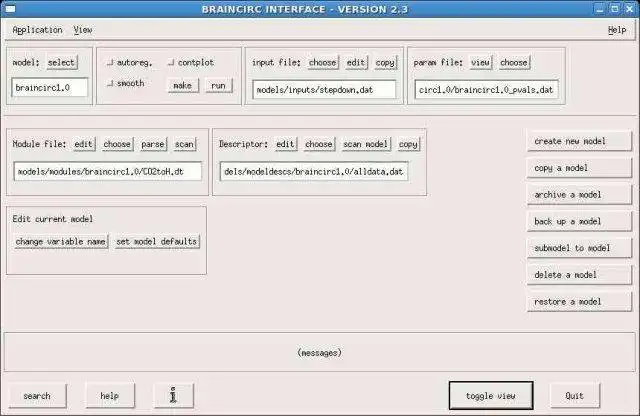Click the info 'i' icon button
This screenshot has height=416, width=640.
(173, 395)
